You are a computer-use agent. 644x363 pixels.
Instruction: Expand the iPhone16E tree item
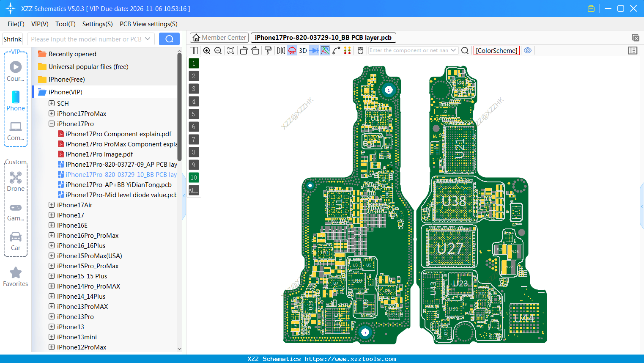(52, 225)
